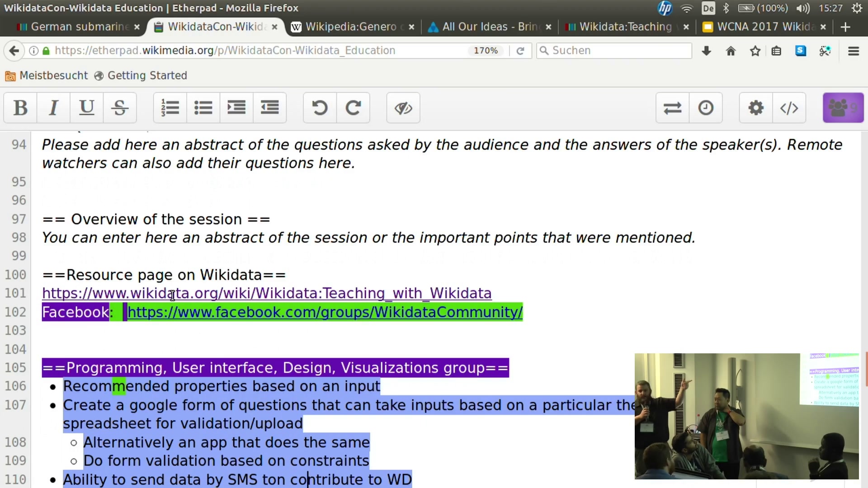868x488 pixels.
Task: Open Meistbesucht bookmarks folder
Action: click(47, 75)
